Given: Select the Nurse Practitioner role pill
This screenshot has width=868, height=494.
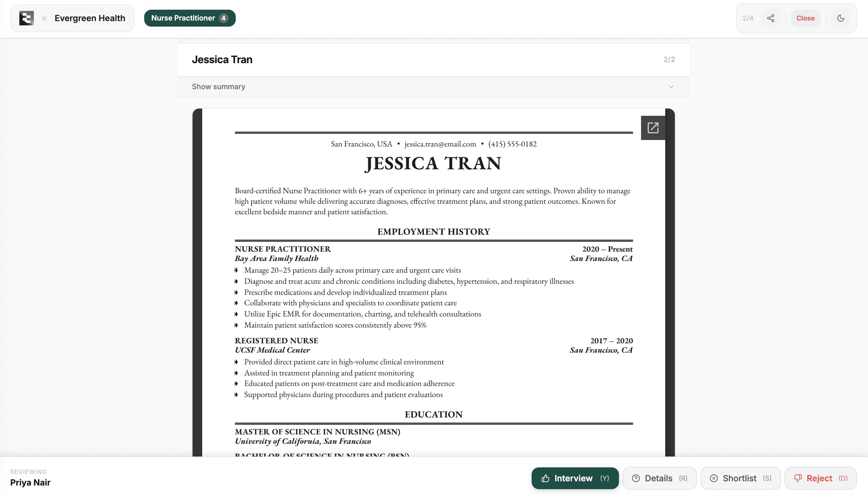Looking at the screenshot, I should pyautogui.click(x=189, y=18).
